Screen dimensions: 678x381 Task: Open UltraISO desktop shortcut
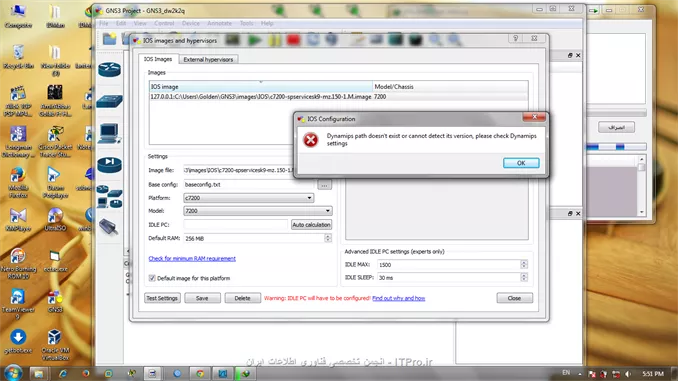(55, 220)
